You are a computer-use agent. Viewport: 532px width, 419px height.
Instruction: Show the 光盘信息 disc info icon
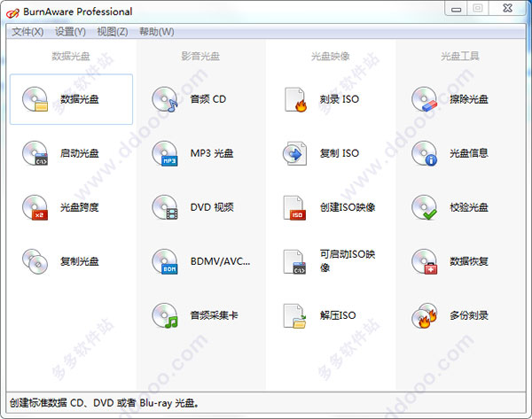[425, 153]
